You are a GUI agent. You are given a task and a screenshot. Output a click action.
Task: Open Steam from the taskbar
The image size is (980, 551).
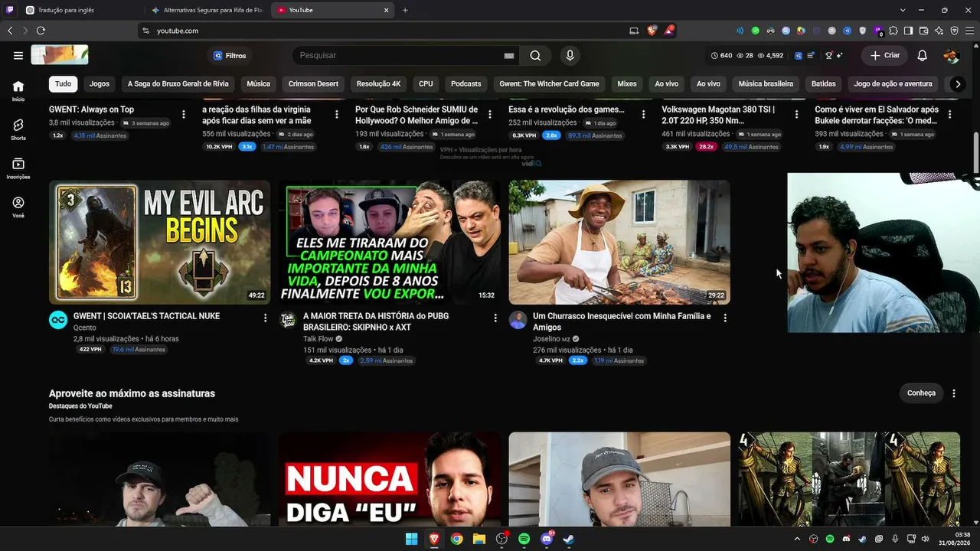[x=569, y=539]
